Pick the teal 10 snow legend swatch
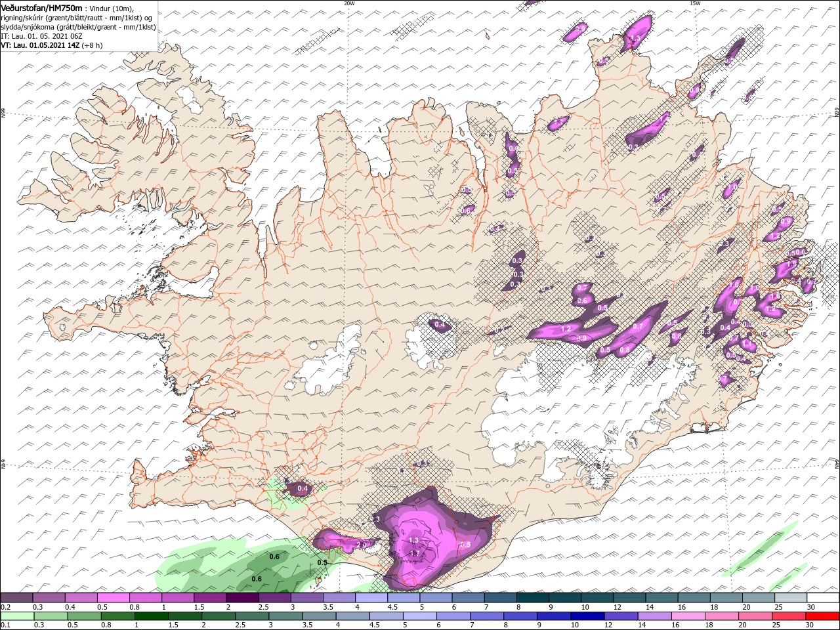The height and width of the screenshot is (630, 840). tap(597, 598)
